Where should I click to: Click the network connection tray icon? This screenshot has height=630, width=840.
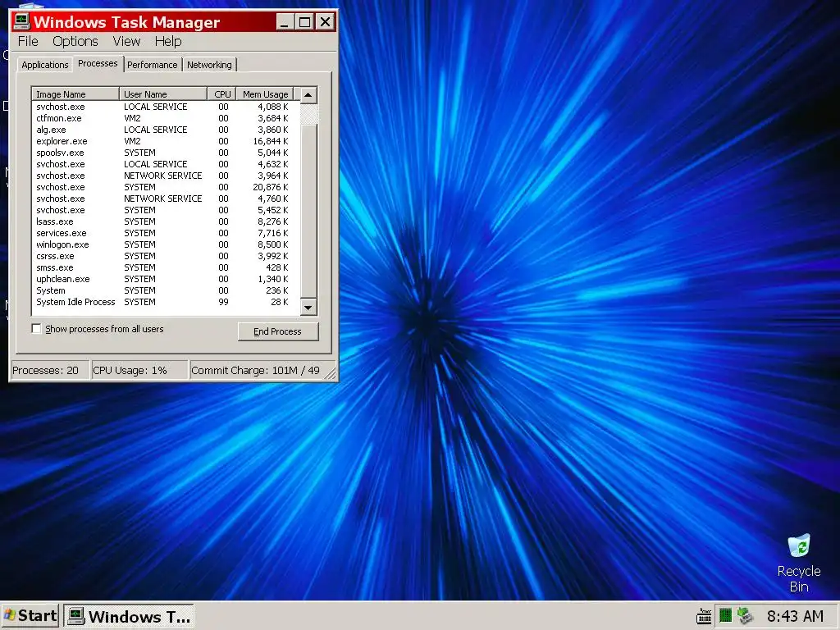(x=745, y=615)
